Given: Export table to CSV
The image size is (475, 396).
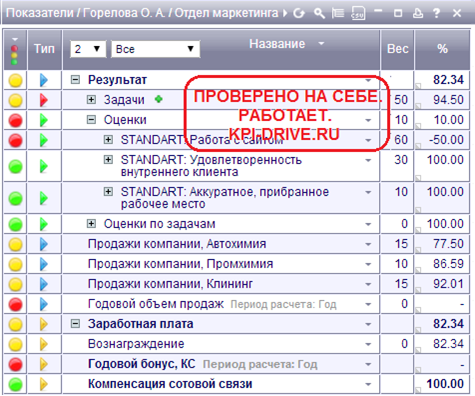Looking at the screenshot, I should click(x=358, y=13).
